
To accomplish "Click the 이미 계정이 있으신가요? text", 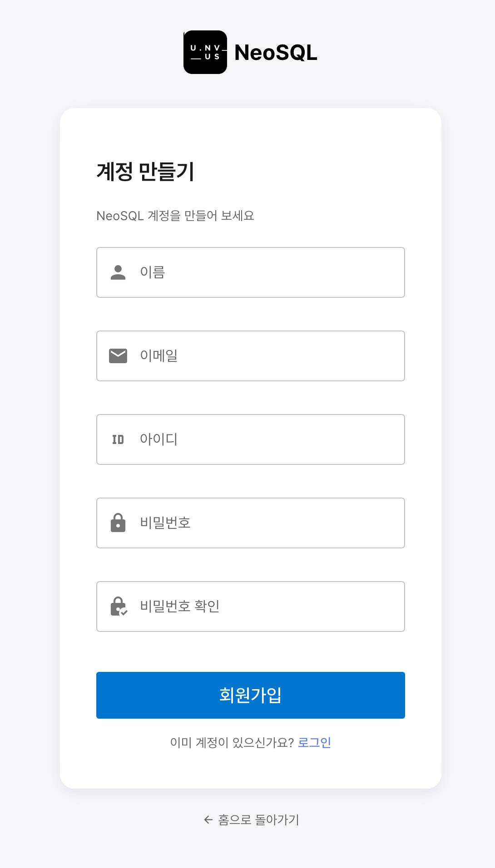I will click(x=231, y=742).
